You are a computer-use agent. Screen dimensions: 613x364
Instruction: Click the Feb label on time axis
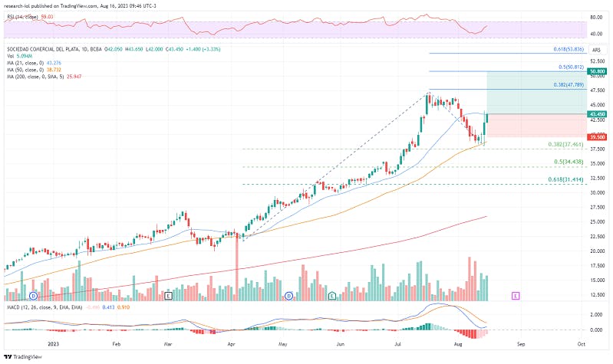pyautogui.click(x=116, y=344)
